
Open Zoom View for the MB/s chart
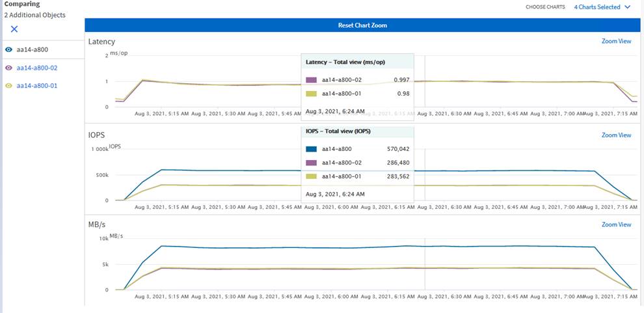(x=616, y=225)
